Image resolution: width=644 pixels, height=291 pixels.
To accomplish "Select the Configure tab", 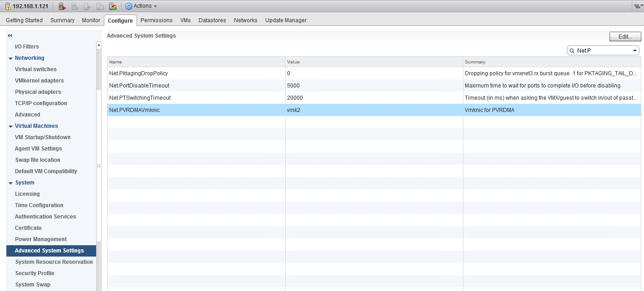I will point(120,20).
